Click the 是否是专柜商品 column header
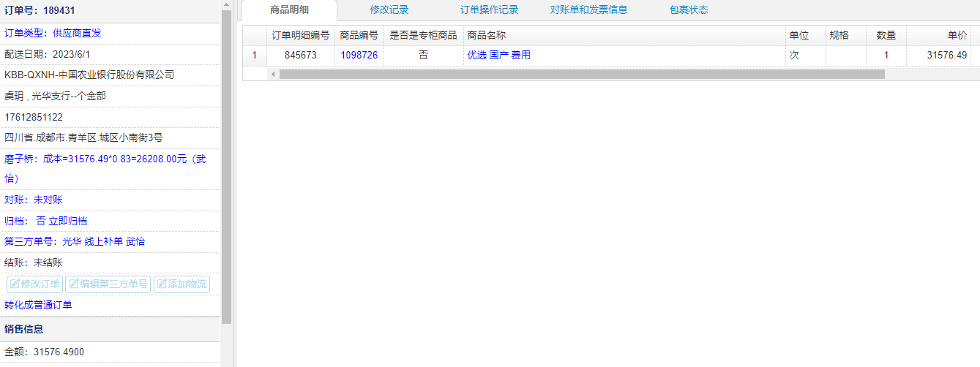This screenshot has width=980, height=367. [x=423, y=35]
